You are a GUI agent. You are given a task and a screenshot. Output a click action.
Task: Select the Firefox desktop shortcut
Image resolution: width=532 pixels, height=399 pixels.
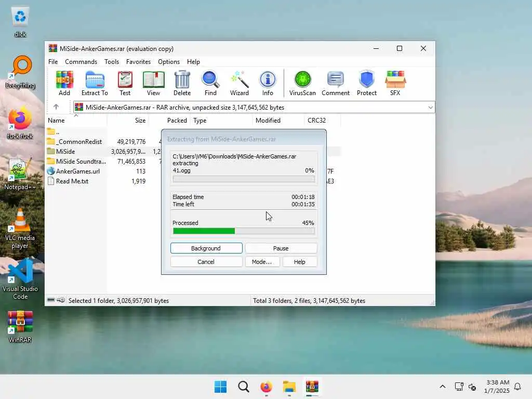(20, 123)
